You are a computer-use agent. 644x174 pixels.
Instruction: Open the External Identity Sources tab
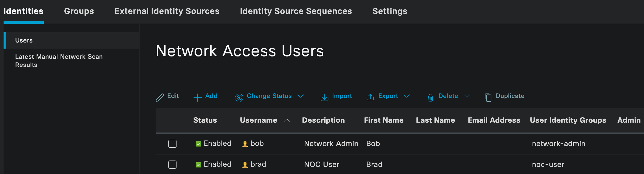click(167, 11)
